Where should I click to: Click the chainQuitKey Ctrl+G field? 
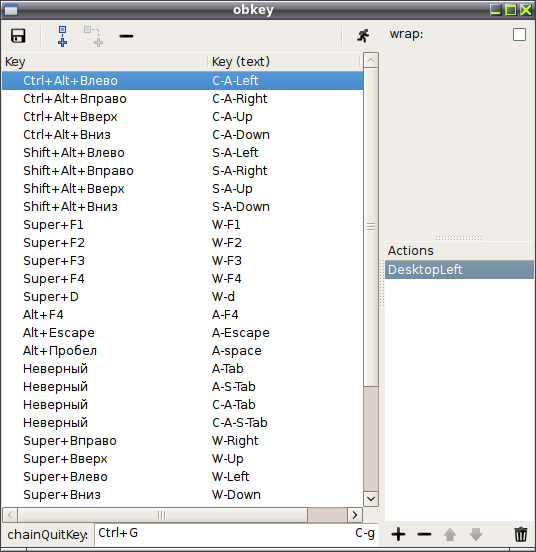[236, 533]
